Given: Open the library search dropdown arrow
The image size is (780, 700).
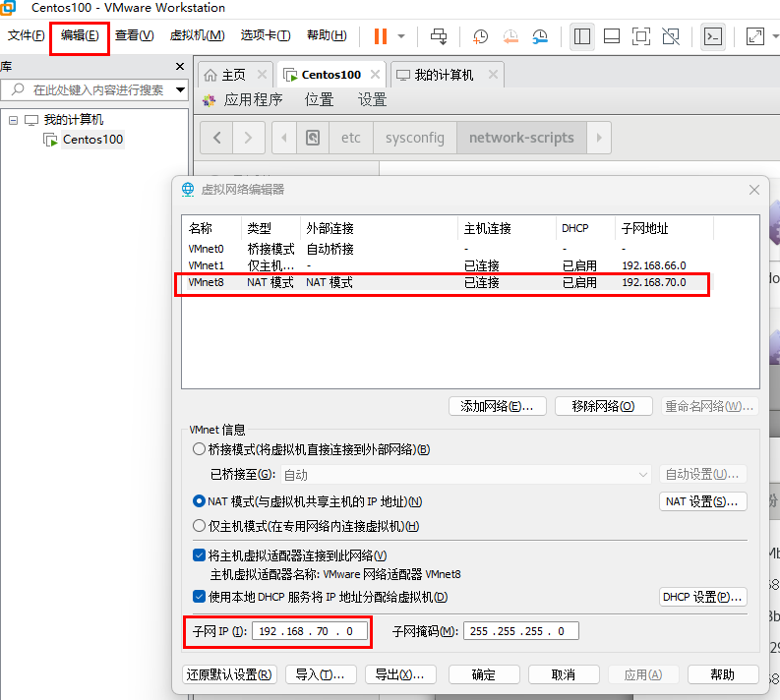Looking at the screenshot, I should [181, 90].
